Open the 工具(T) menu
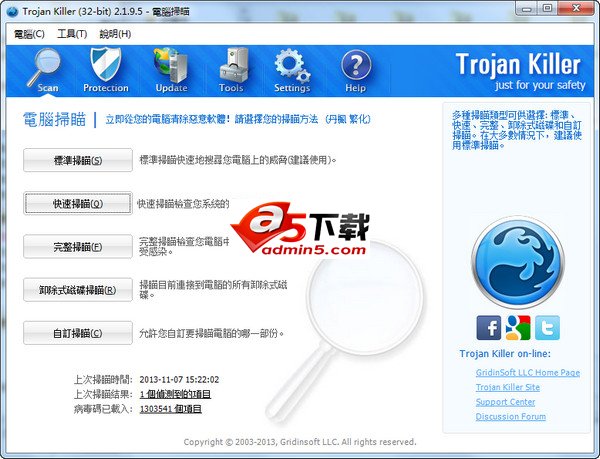 pyautogui.click(x=72, y=34)
